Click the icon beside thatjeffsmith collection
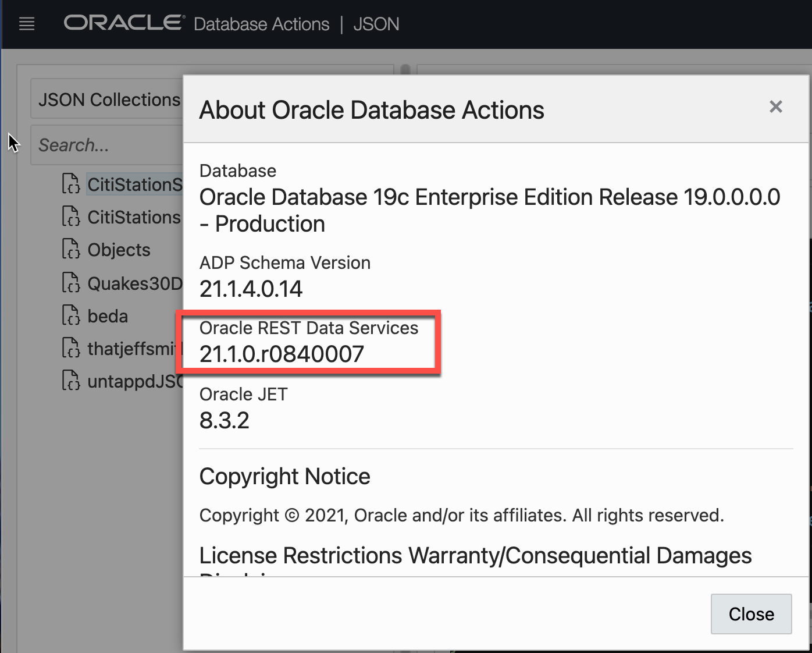812x653 pixels. coord(70,348)
